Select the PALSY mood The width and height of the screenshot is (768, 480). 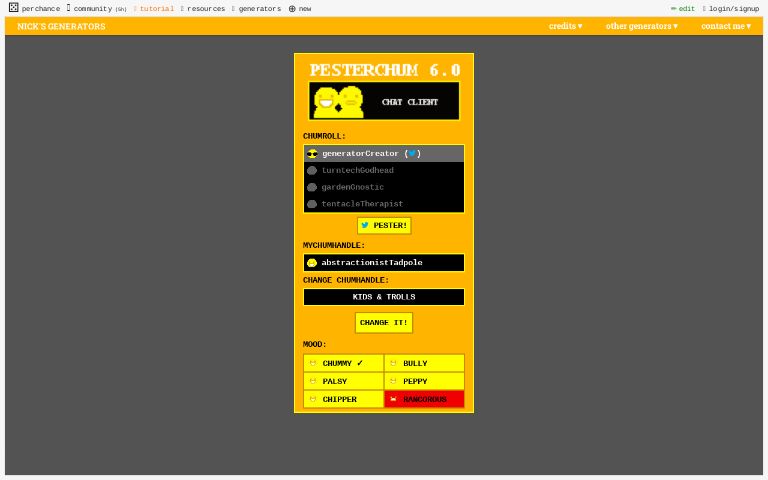coord(343,381)
